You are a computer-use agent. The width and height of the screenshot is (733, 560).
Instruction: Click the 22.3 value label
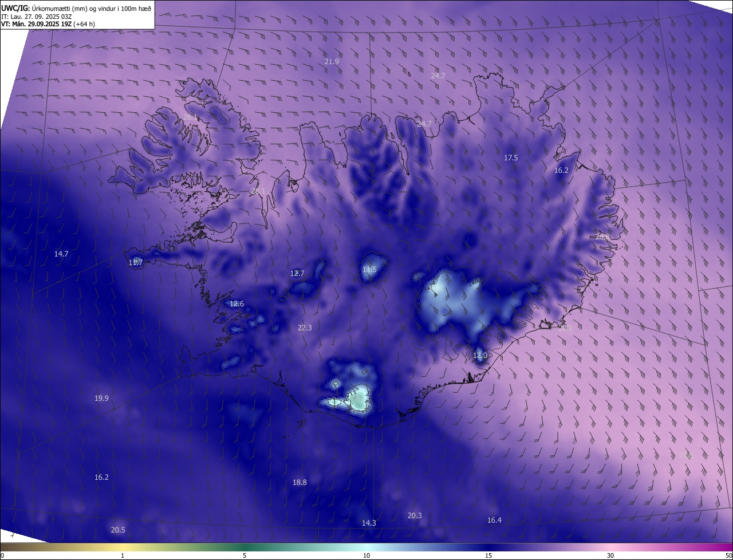coord(305,328)
